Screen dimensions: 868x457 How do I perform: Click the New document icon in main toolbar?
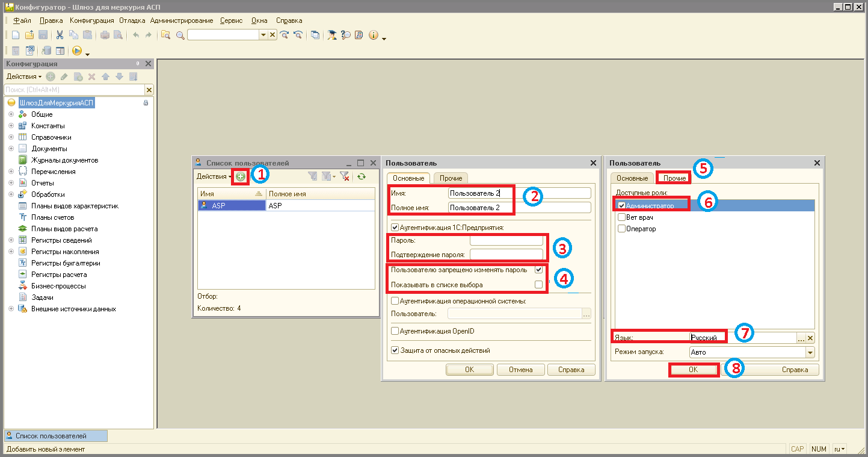[16, 35]
